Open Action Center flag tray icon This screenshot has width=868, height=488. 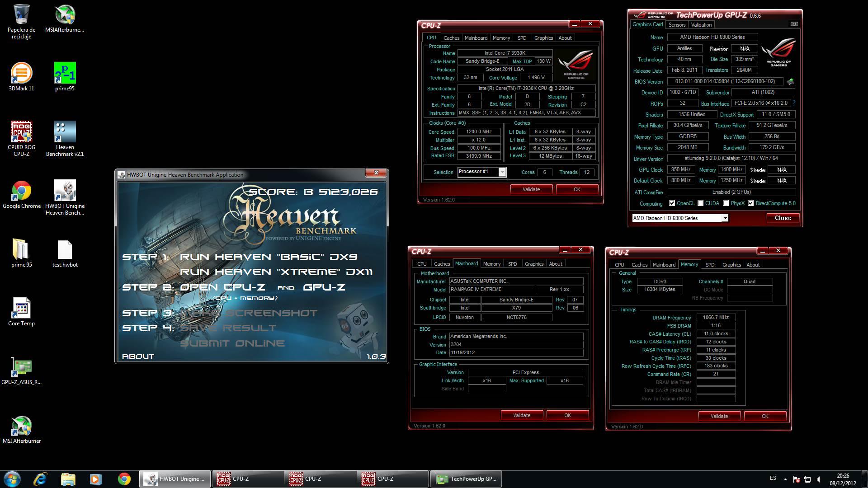click(796, 479)
